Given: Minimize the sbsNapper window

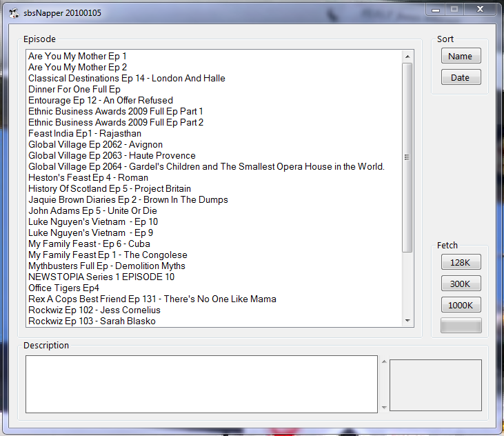Looking at the screenshot, I should [436, 10].
